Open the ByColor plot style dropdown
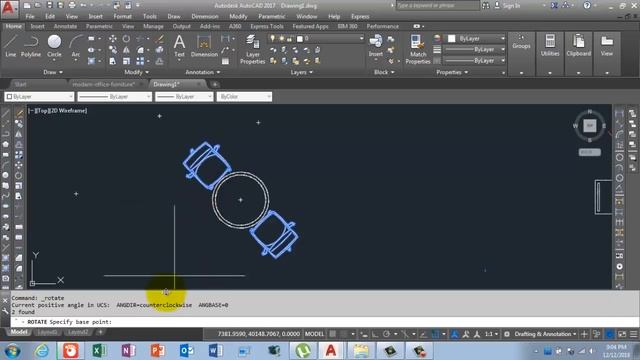 (244, 97)
